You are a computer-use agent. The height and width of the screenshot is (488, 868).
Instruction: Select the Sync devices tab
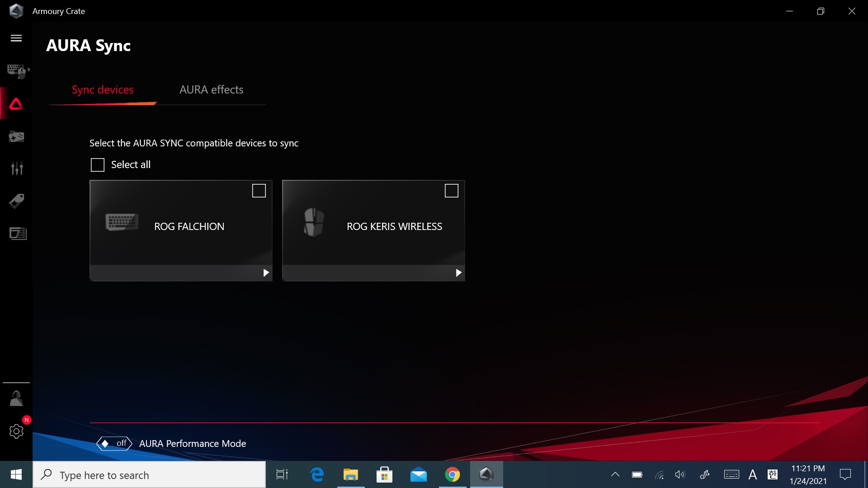coord(103,90)
